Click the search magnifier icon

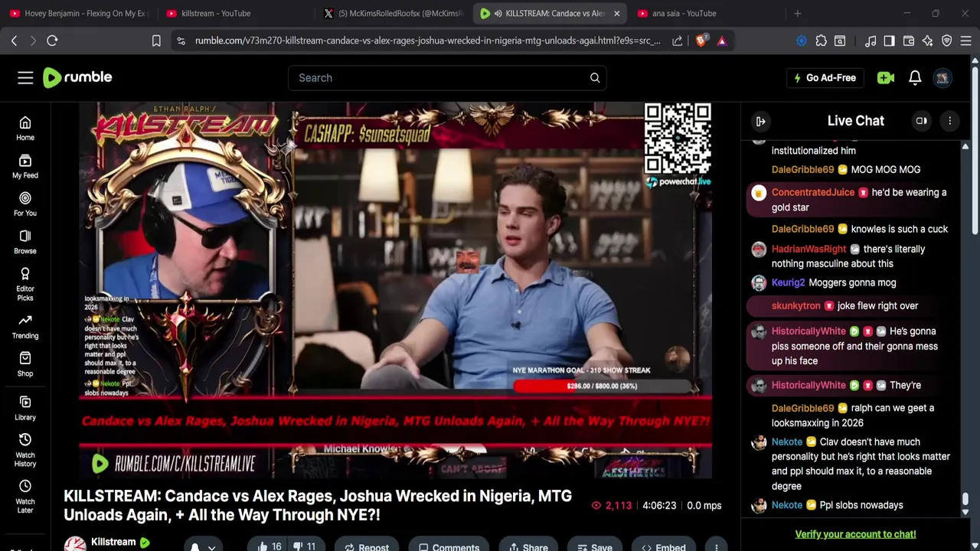595,77
